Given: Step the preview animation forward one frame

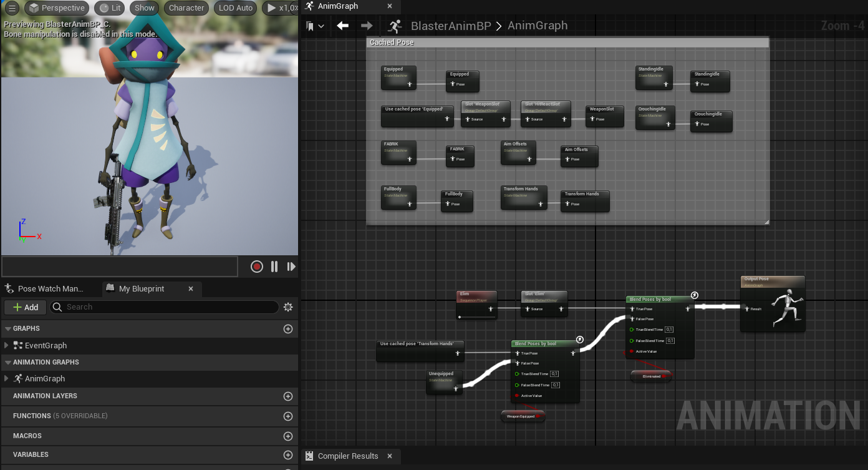Looking at the screenshot, I should coord(291,267).
